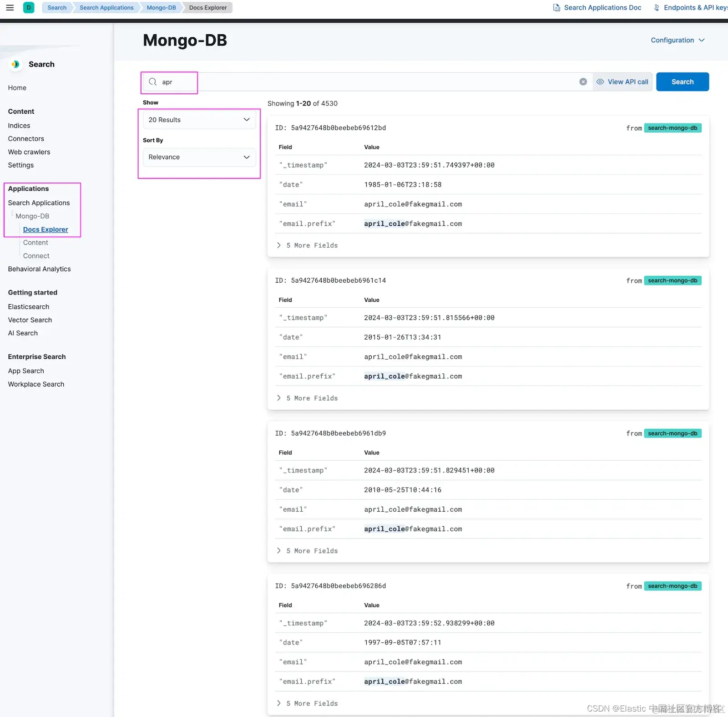Click search-mongo-db badge on result 612bd
This screenshot has width=728, height=717.
click(672, 128)
